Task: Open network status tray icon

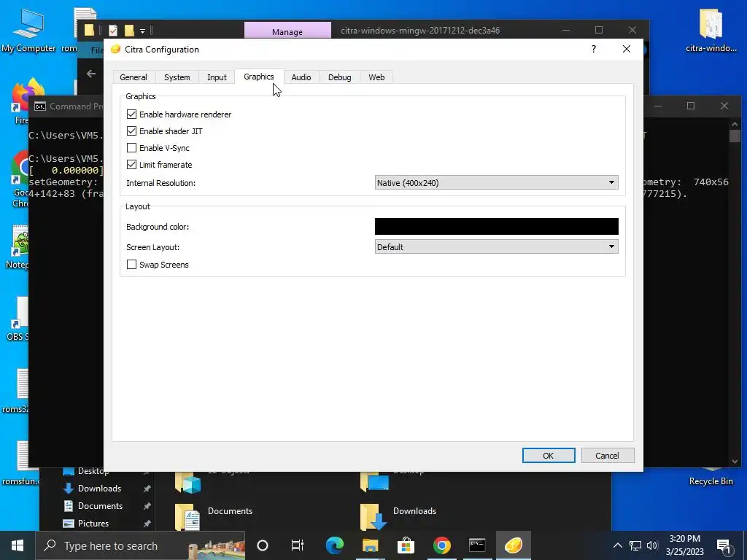Action: pos(635,545)
